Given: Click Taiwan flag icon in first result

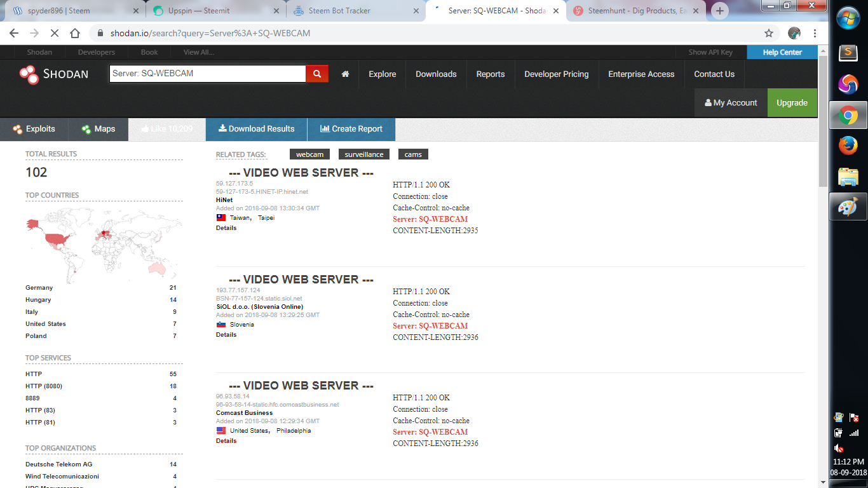Looking at the screenshot, I should [221, 217].
